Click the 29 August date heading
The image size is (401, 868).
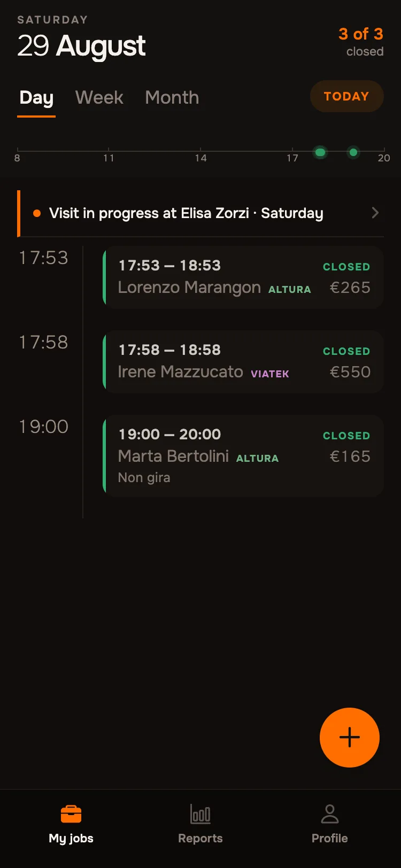[x=81, y=45]
